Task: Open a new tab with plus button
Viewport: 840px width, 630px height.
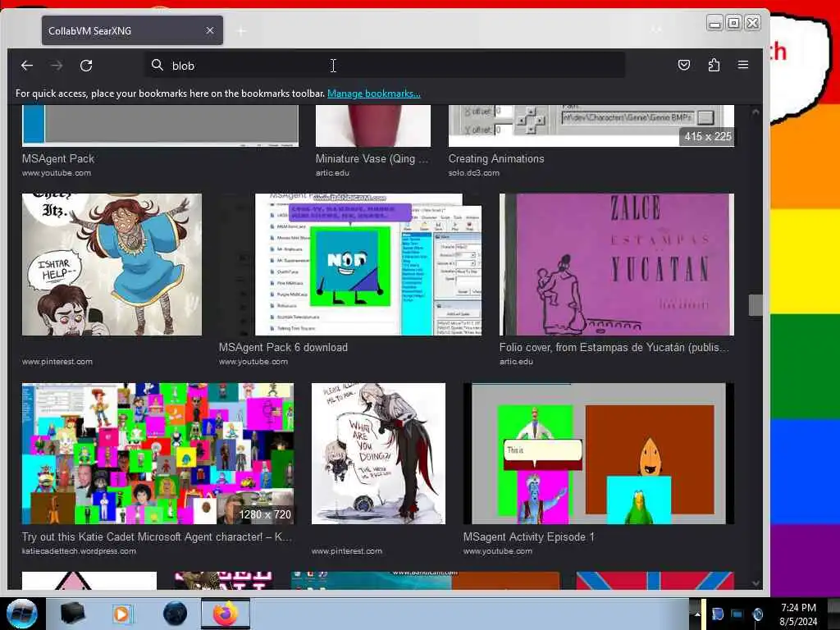Action: click(242, 32)
